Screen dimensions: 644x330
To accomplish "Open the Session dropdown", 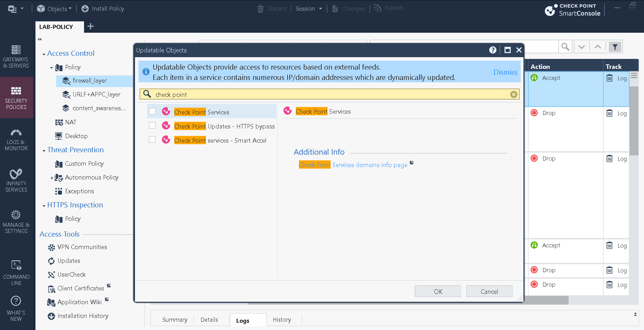I will 308,8.
